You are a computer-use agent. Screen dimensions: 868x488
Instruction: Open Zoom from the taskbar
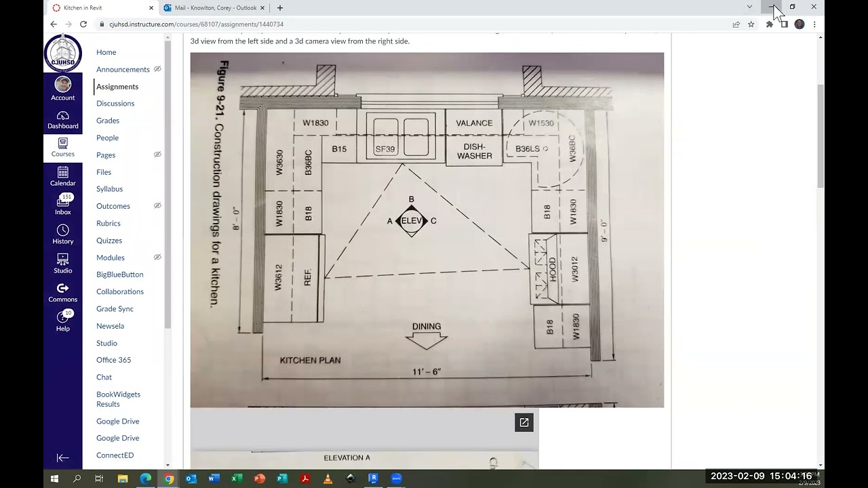point(396,479)
